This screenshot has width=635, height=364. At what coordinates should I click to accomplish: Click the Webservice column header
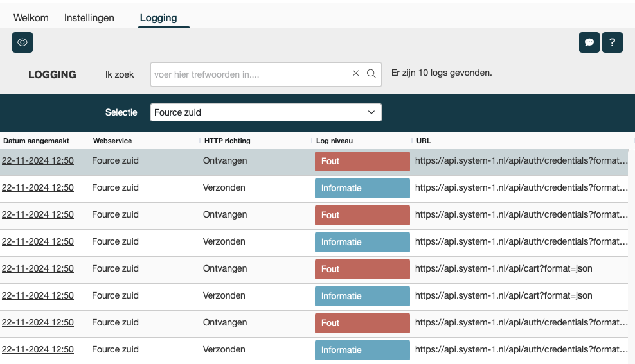(x=112, y=141)
